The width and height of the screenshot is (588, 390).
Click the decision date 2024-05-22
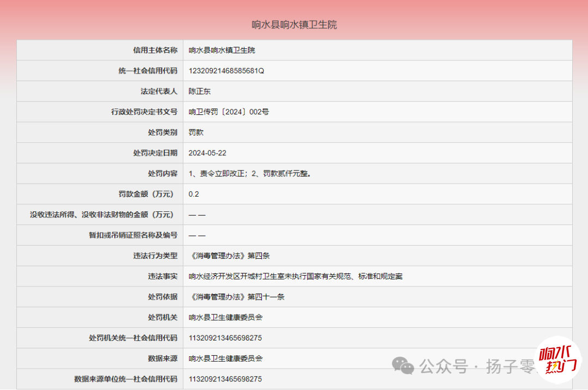pyautogui.click(x=207, y=153)
